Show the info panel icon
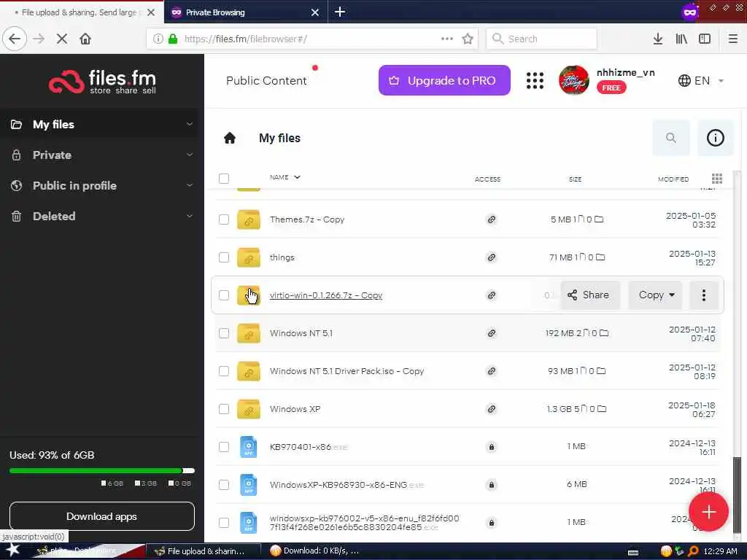Screen dimensions: 747x560 pyautogui.click(x=715, y=138)
